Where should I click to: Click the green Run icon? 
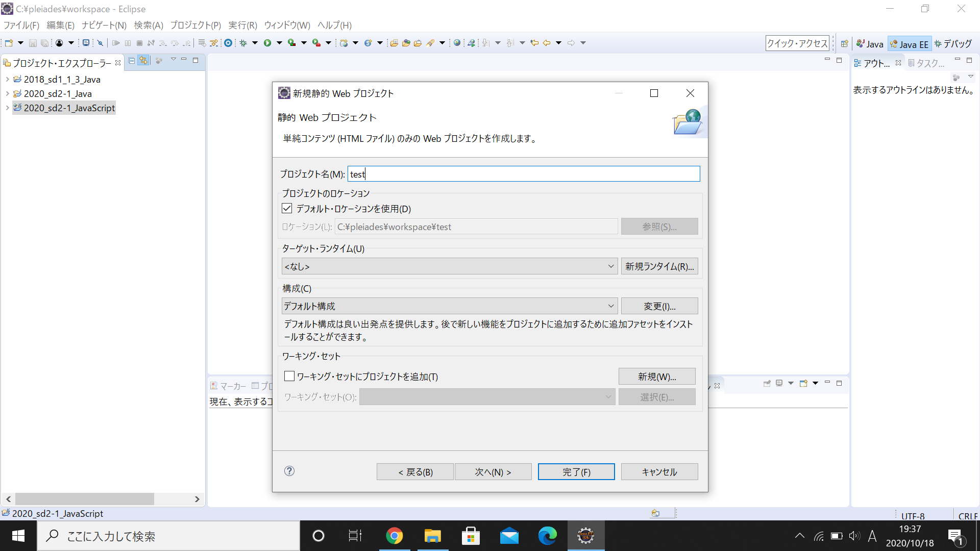tap(267, 43)
